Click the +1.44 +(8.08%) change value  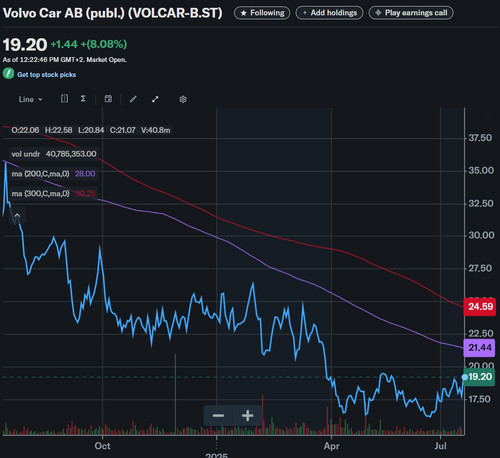click(89, 44)
